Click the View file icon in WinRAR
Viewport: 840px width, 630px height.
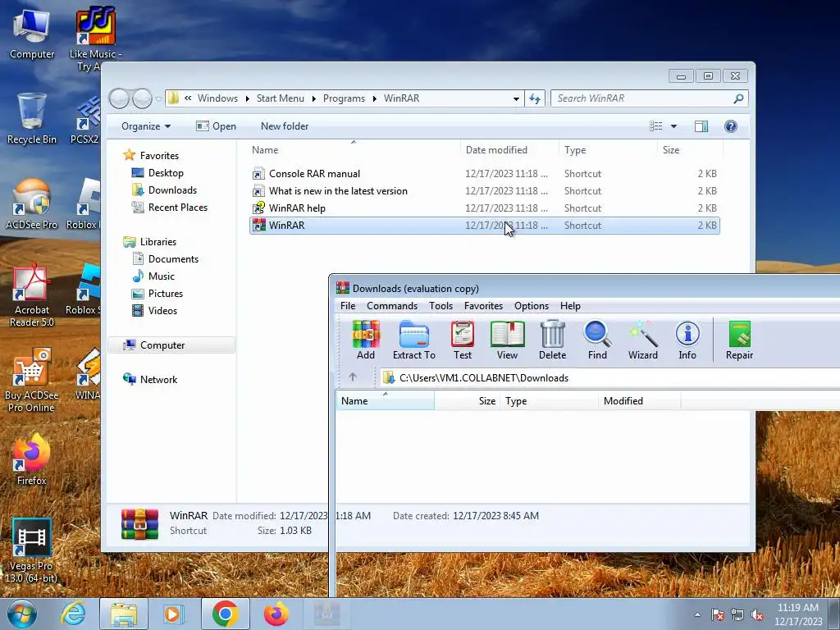[x=507, y=340]
